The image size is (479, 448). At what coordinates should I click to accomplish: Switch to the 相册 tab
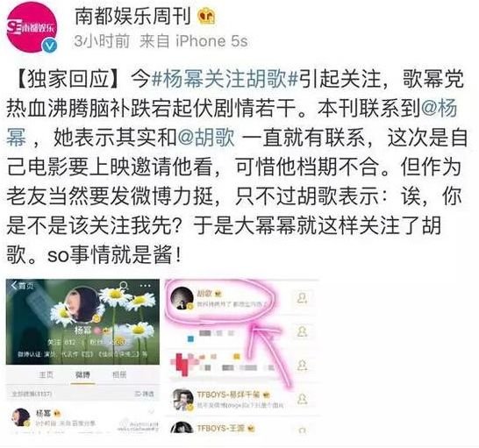119,374
